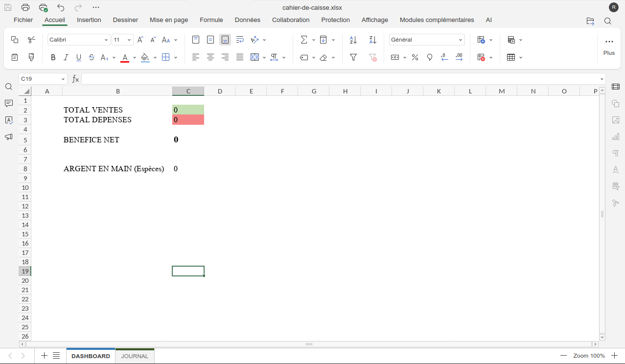Add a new sheet with the plus button
The image size is (625, 364).
44,356
